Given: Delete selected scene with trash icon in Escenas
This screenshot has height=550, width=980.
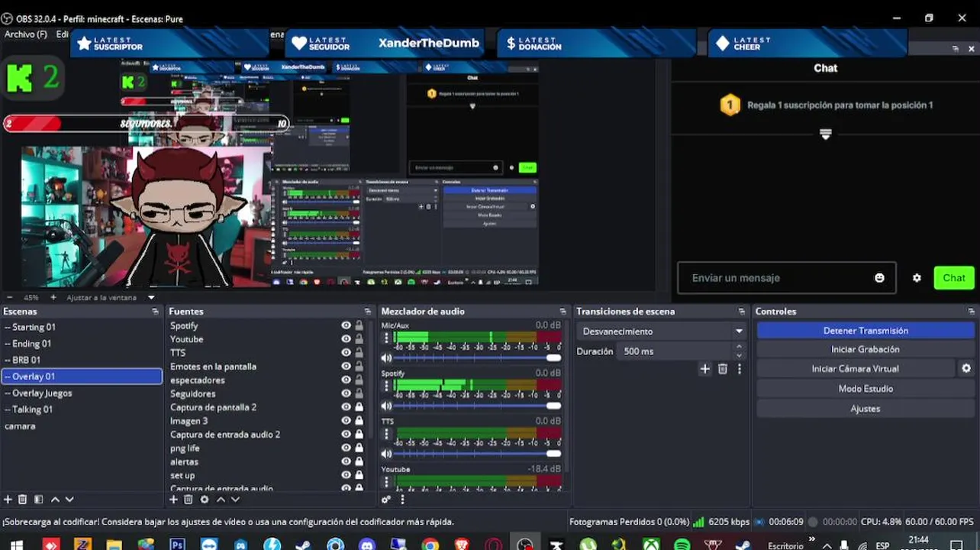Looking at the screenshot, I should pos(23,500).
